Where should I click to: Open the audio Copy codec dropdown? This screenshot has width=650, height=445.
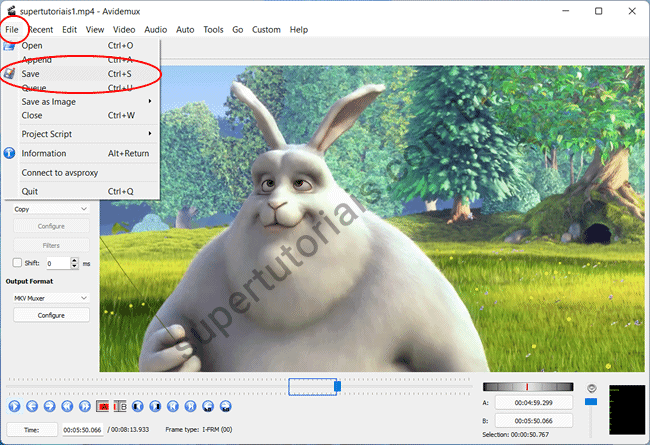coord(50,209)
